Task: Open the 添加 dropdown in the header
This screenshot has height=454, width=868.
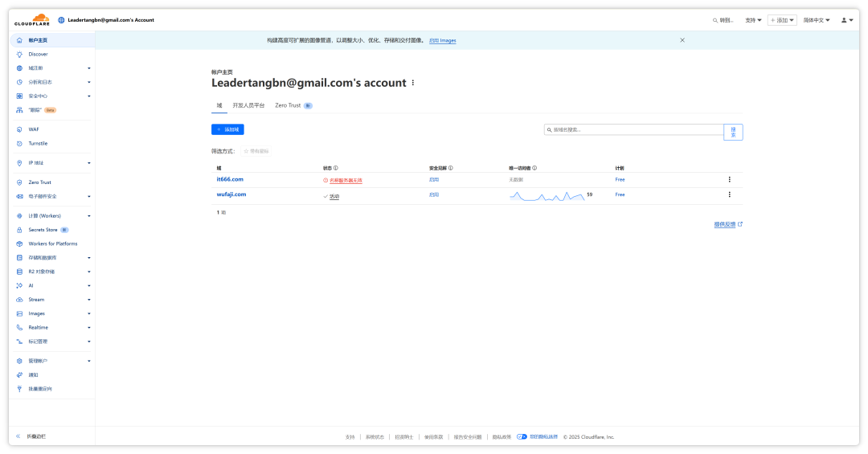Action: [x=782, y=20]
